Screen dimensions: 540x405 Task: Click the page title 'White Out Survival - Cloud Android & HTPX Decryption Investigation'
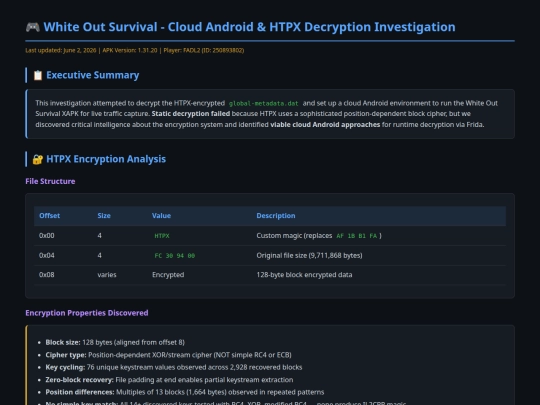[x=249, y=27]
